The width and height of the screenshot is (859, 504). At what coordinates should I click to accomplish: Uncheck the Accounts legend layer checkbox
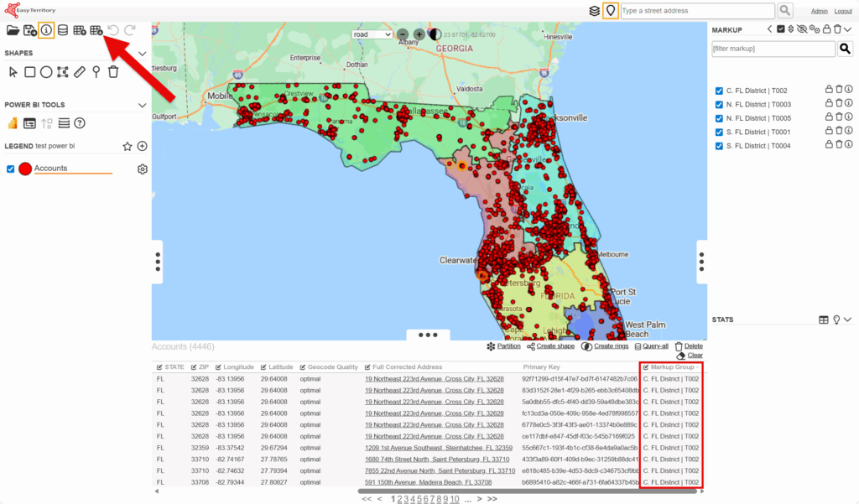coord(11,169)
